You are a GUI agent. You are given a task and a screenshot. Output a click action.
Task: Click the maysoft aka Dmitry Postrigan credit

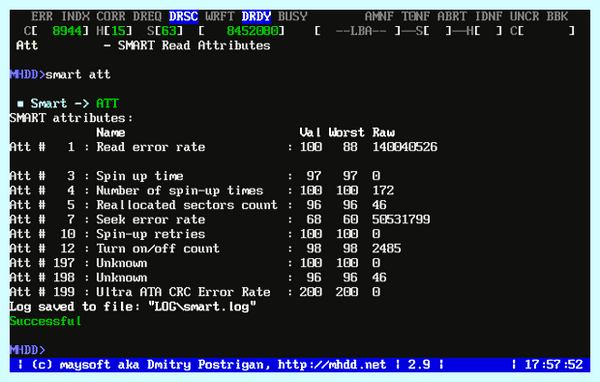[x=162, y=365]
